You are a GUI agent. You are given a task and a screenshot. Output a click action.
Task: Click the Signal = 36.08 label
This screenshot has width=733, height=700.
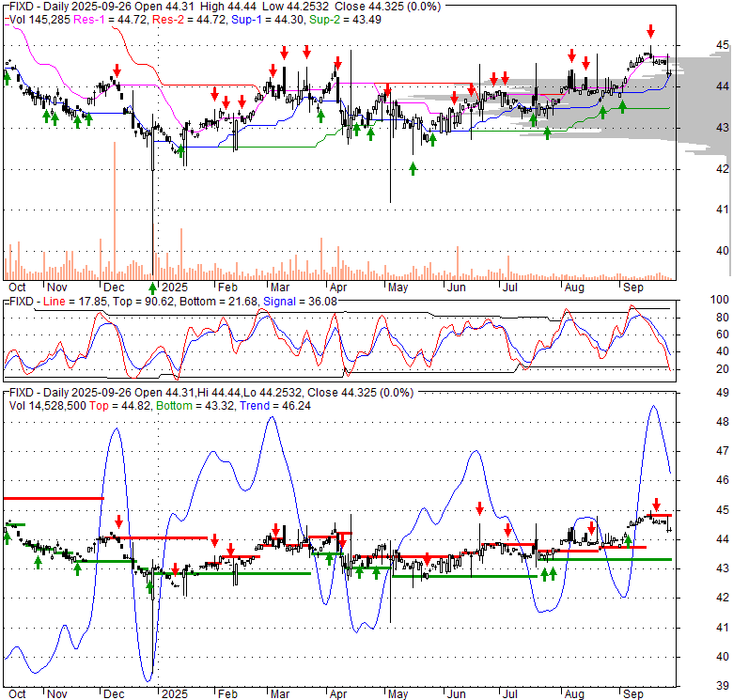(x=300, y=302)
